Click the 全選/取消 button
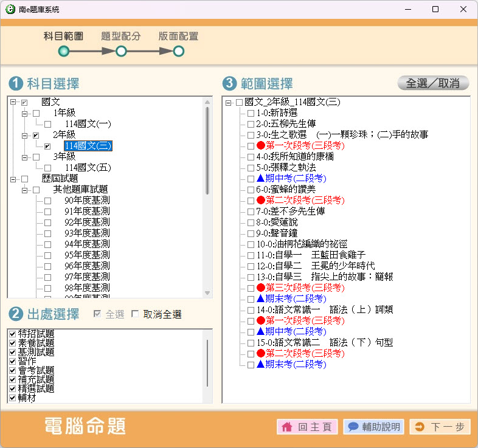Screen dimensions: 478x448 click(x=433, y=83)
